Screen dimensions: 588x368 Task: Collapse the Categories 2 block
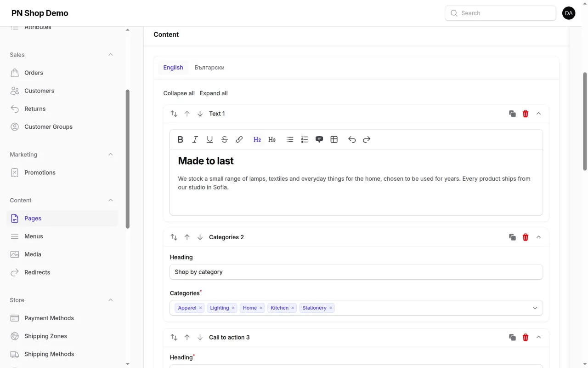tap(539, 237)
